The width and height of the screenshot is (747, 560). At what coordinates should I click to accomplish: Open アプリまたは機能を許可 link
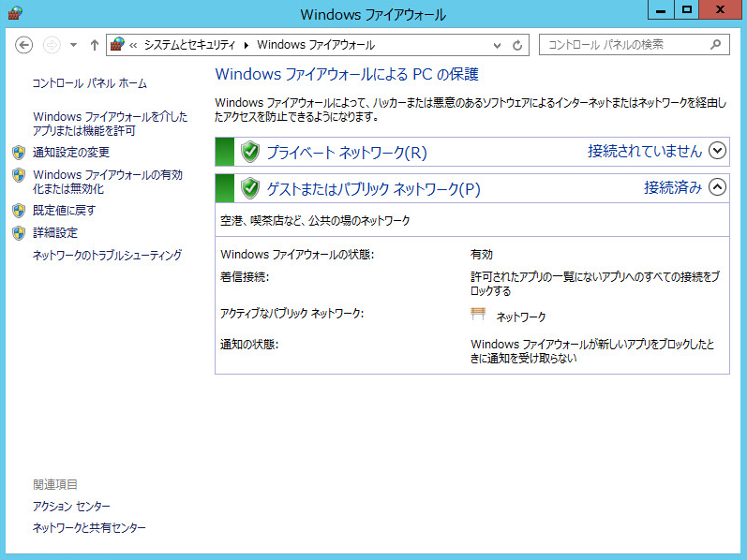pos(110,124)
